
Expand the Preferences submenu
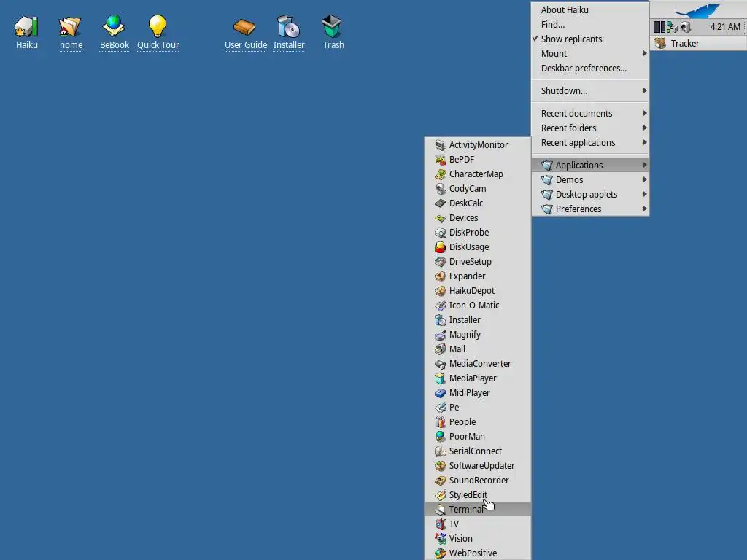[x=590, y=209]
